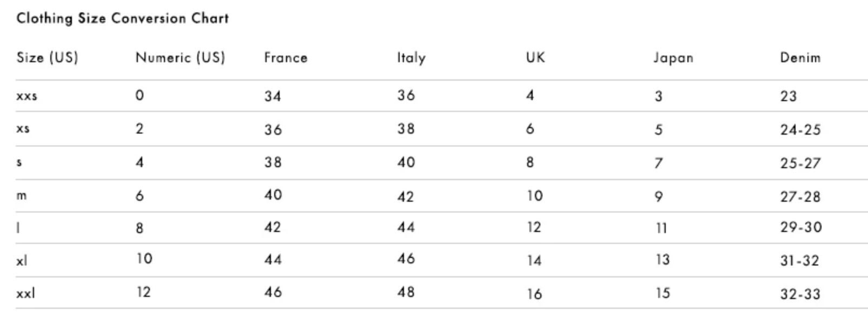Click the UK column header
Screen dimensions: 868x332
(x=535, y=58)
